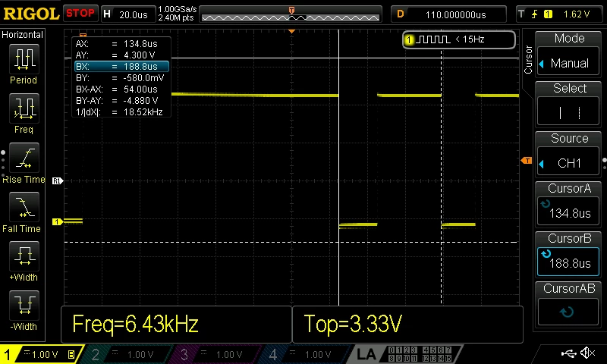Click the H 20.0us timebase readout
607x364 pixels.
click(x=127, y=14)
